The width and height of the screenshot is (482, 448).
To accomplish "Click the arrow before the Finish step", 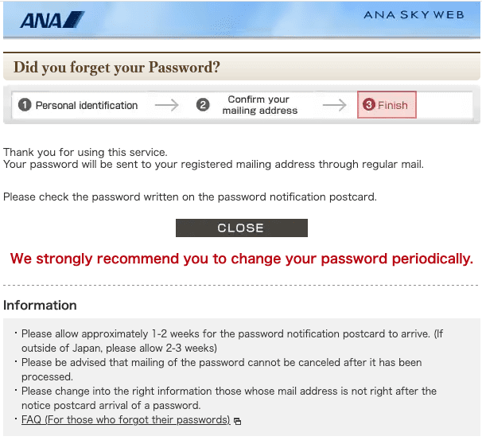I will click(335, 106).
